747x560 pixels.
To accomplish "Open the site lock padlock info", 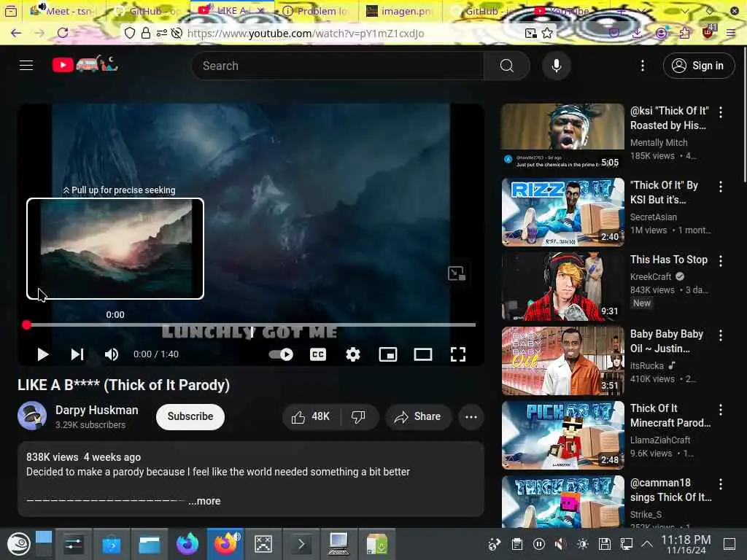I will (x=146, y=33).
